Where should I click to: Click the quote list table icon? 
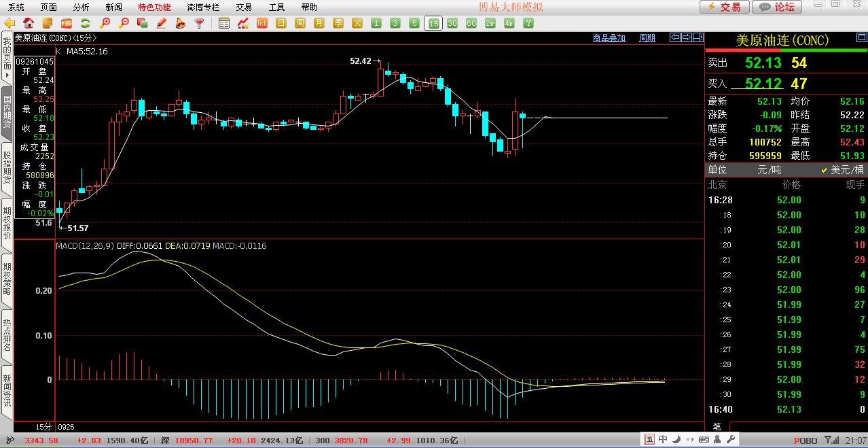224,23
